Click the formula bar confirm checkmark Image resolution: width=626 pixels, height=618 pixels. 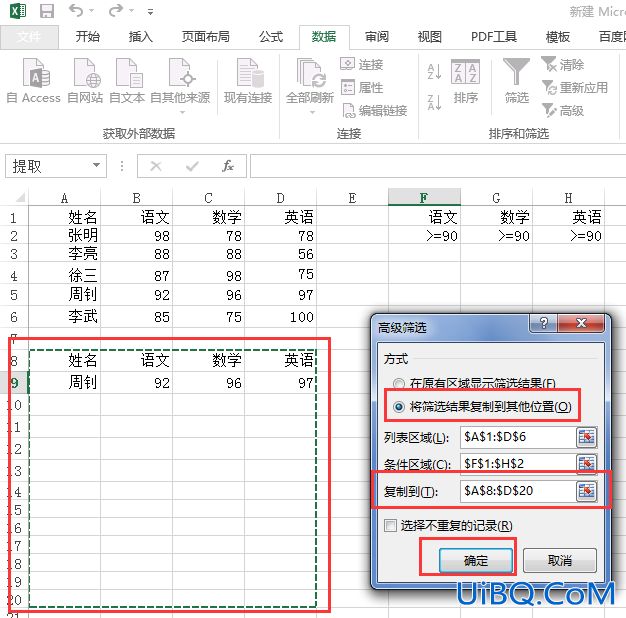tap(192, 166)
